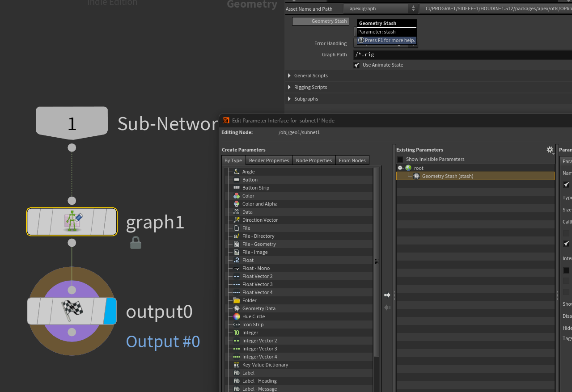Select the Integer Vector 2 parameter type
This screenshot has height=392, width=572.
(259, 341)
